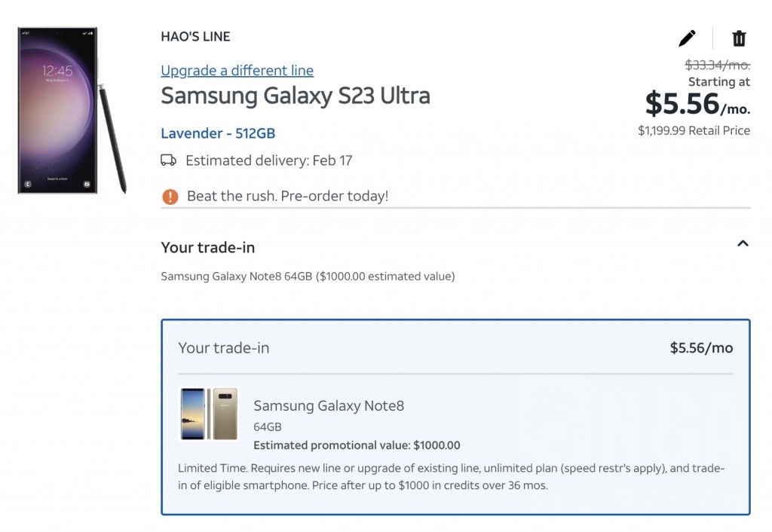Click the Estimated delivery: Feb 17 text
The height and width of the screenshot is (532, 772).
pyautogui.click(x=268, y=161)
